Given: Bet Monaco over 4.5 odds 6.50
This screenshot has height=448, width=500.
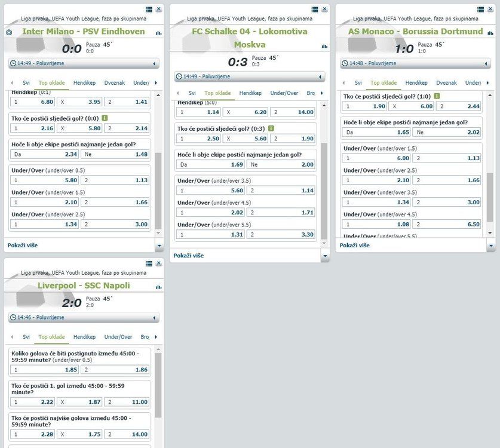Looking at the screenshot, I should coord(447,225).
